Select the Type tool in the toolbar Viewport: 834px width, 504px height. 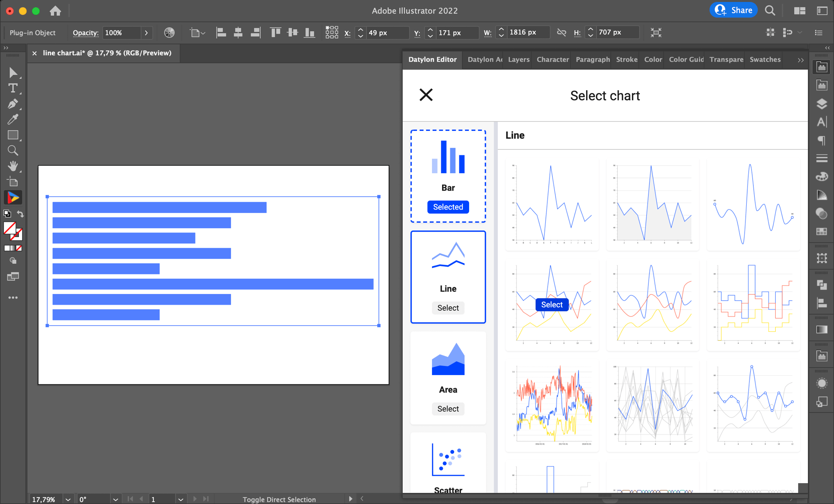coord(13,88)
